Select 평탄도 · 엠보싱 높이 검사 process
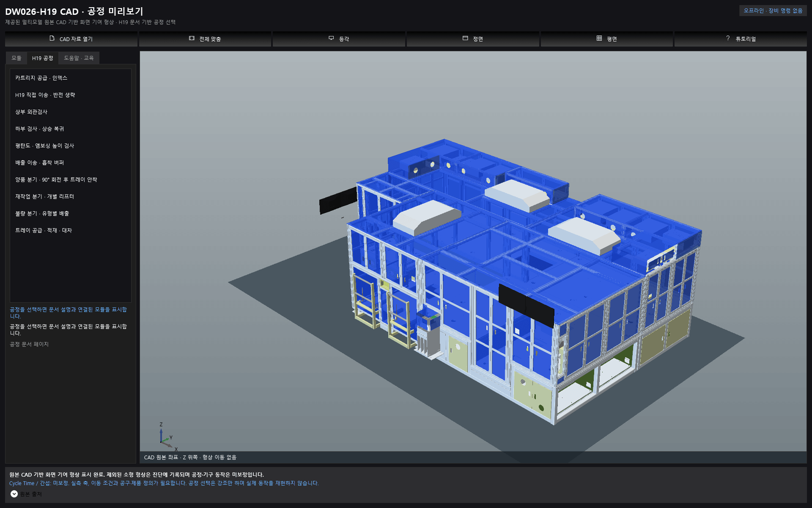This screenshot has width=812, height=508. pos(71,146)
